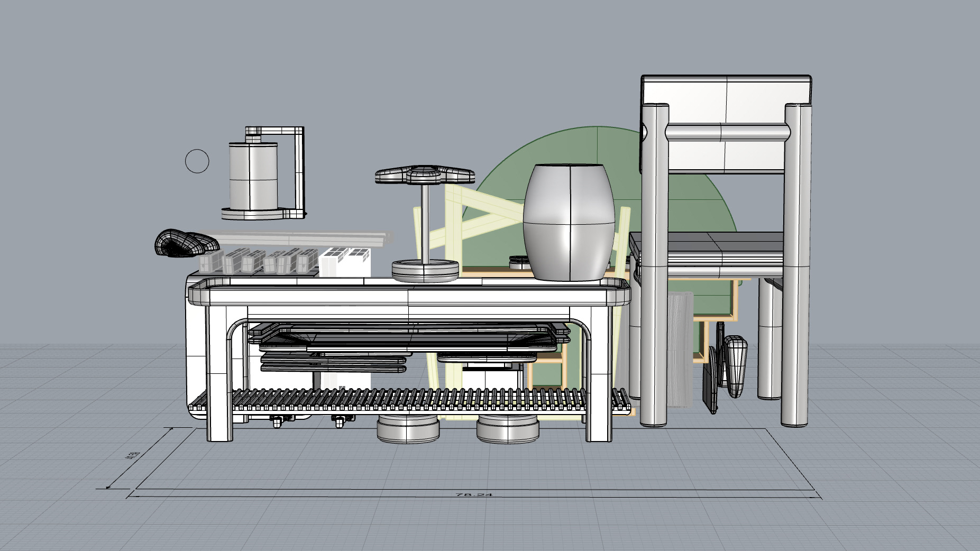Viewport: 980px width, 551px height.
Task: Pick the horizontal rail on the chair back
Action: click(728, 132)
